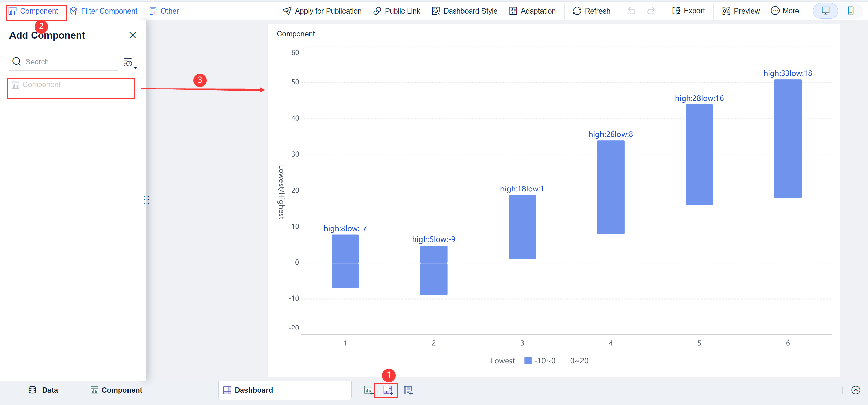This screenshot has width=868, height=405.
Task: Click the bar labeled high:33low:18
Action: (x=788, y=138)
